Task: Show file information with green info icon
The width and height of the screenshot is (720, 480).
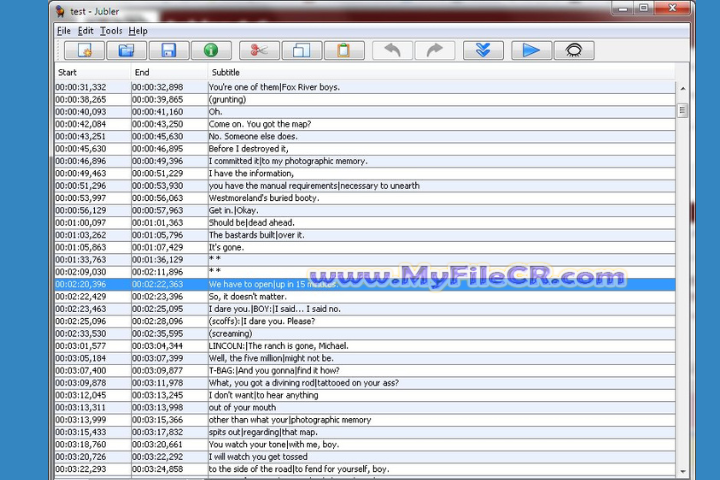Action: [211, 51]
